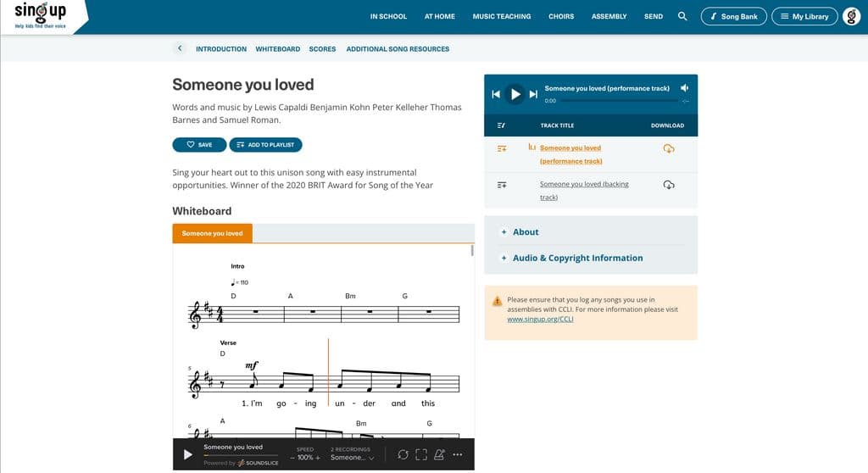Toggle the metronome in Soundslice player

click(439, 454)
